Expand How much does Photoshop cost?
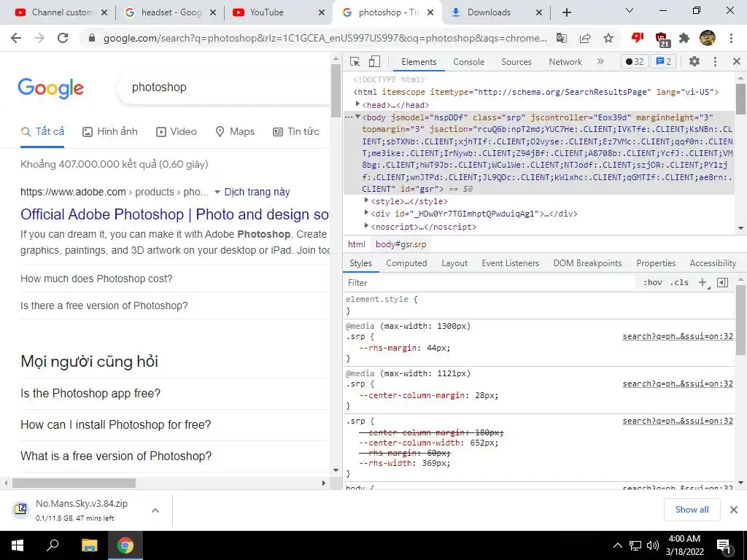Image resolution: width=747 pixels, height=560 pixels. (175, 279)
